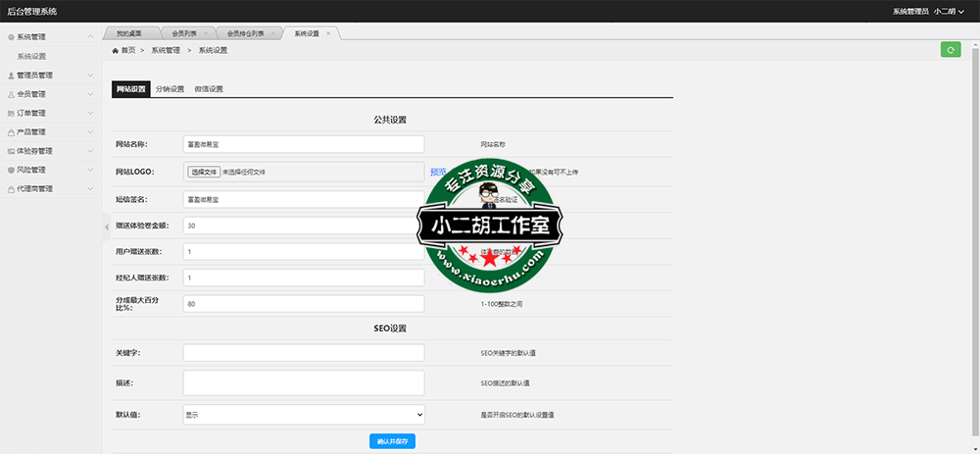
Task: Close the 会员列表 tab
Action: coord(205,33)
